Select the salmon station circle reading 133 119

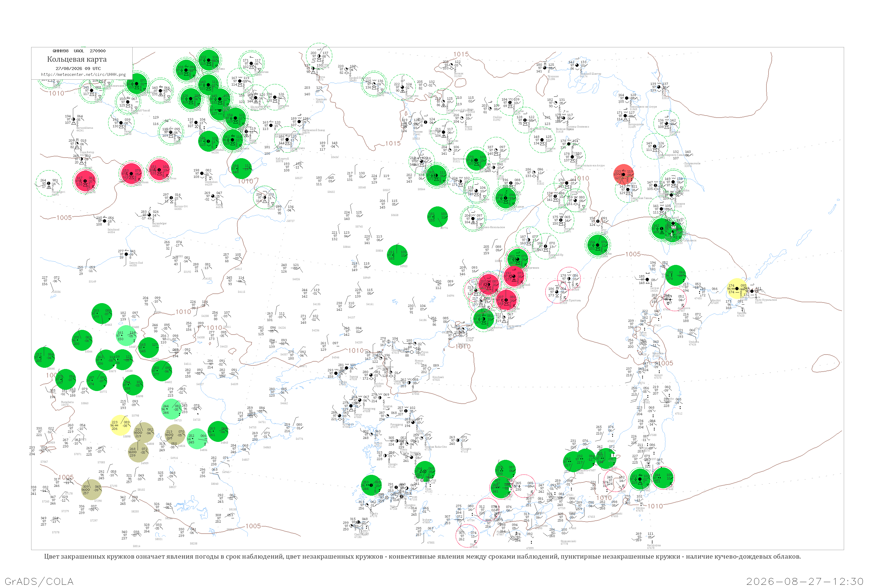coord(624,174)
